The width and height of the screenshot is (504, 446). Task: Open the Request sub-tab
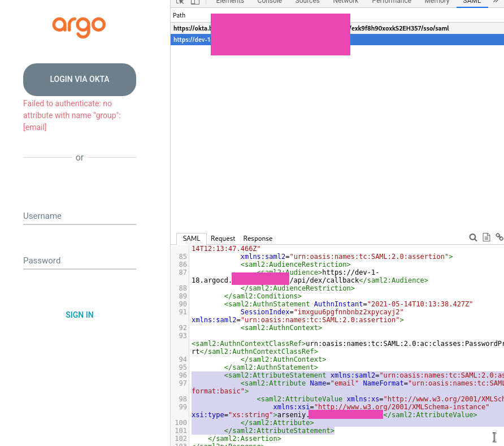tap(223, 239)
